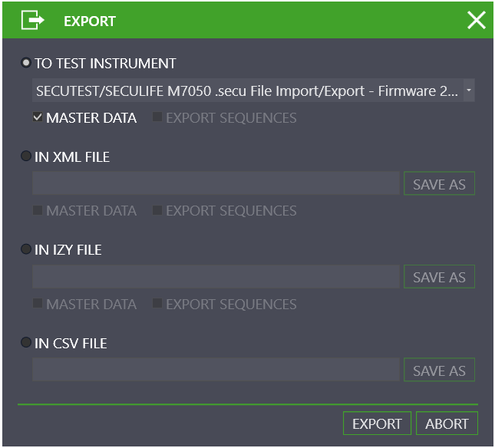Close the Export dialog with X
495x448 pixels.
tap(476, 20)
